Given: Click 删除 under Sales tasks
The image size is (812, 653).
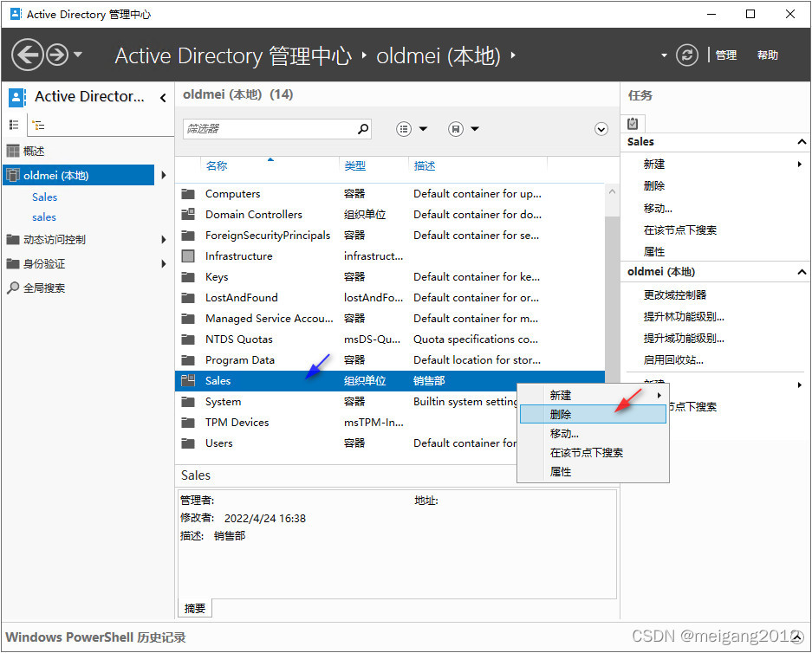Looking at the screenshot, I should point(654,185).
